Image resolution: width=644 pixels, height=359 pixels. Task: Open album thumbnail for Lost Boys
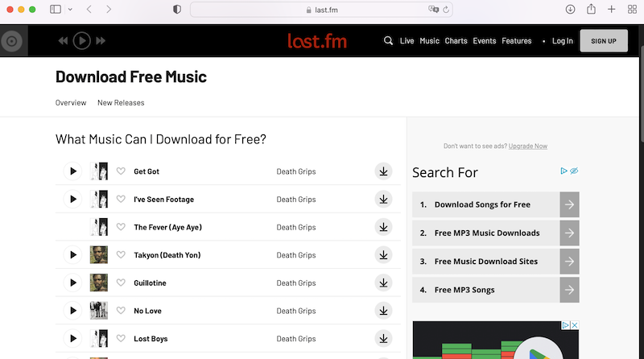point(99,339)
